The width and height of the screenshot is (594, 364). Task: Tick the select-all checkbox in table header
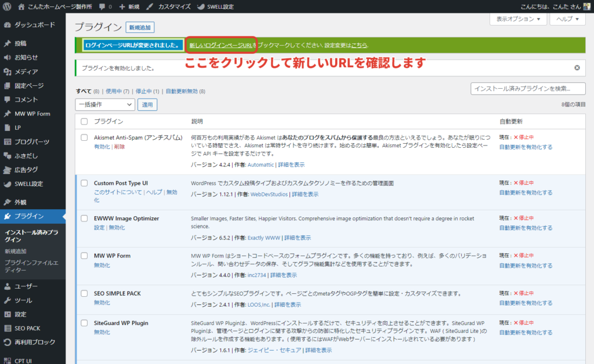[84, 122]
